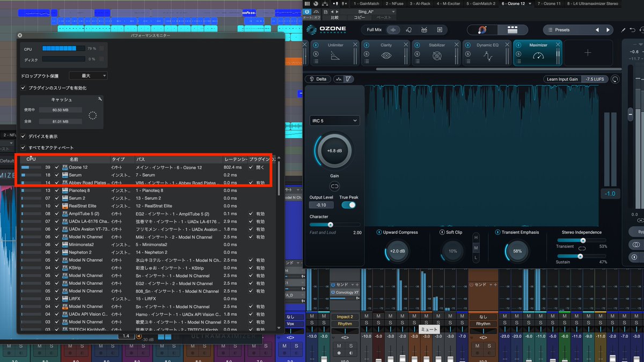
Task: Open Ozone Master Assistant color orb
Action: [482, 30]
